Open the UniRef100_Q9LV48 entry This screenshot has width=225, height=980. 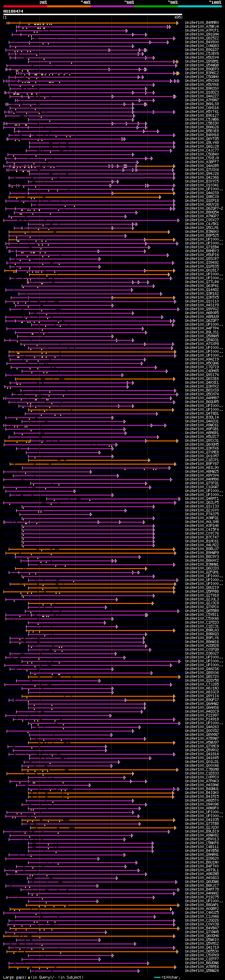point(202,143)
